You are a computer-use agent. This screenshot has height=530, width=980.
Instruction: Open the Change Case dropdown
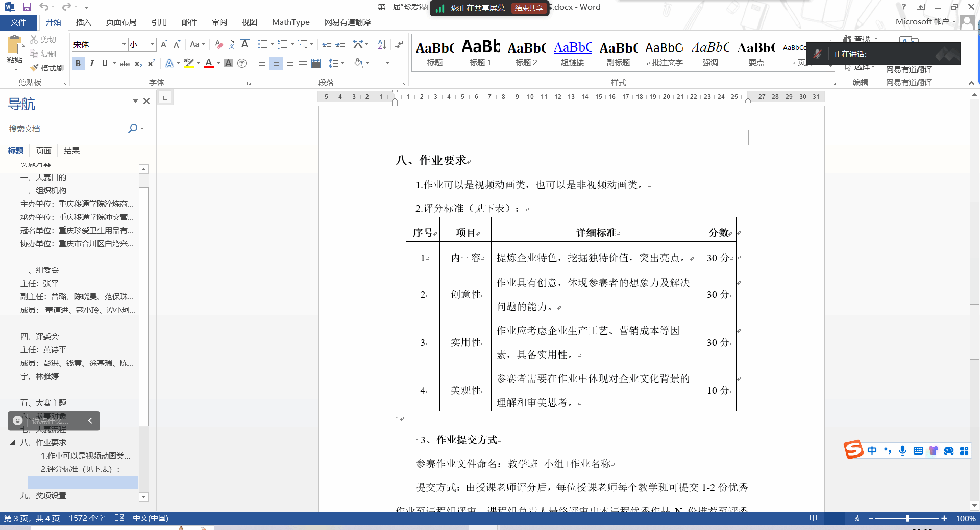tap(197, 44)
